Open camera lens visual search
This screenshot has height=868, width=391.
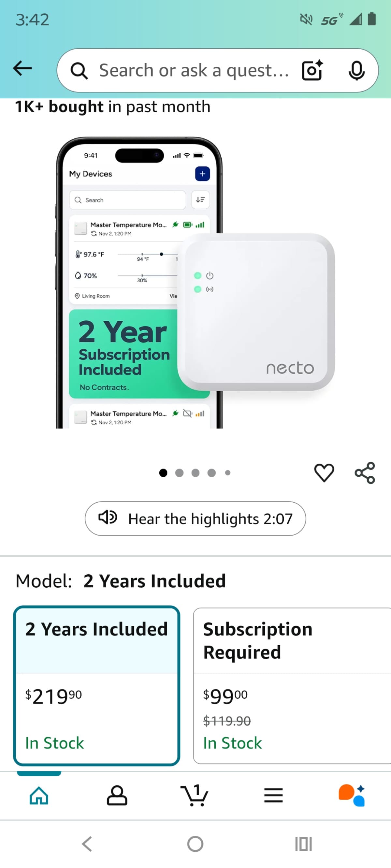(x=312, y=70)
